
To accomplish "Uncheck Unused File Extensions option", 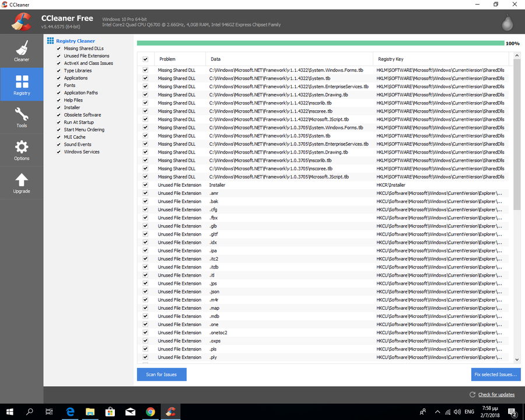I will point(58,56).
